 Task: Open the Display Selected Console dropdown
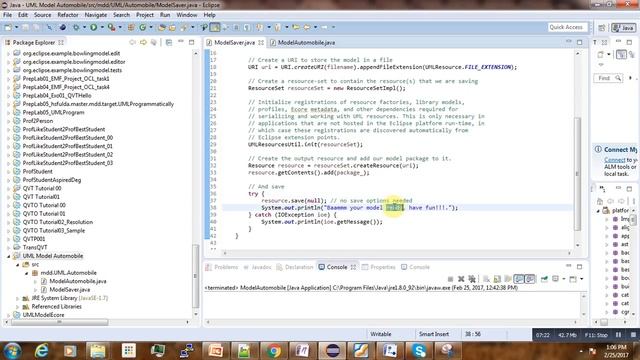pyautogui.click(x=564, y=279)
